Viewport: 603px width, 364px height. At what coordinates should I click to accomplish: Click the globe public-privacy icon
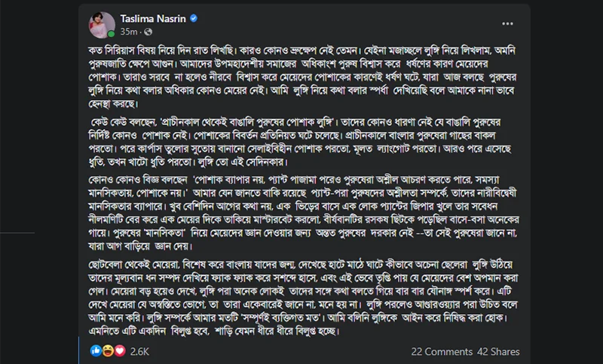pos(148,32)
